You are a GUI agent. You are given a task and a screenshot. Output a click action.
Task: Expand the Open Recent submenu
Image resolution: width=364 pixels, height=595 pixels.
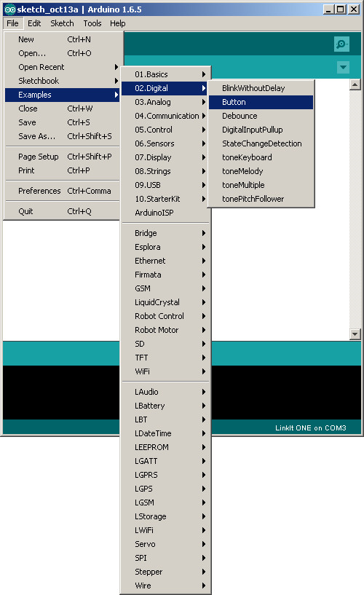pyautogui.click(x=63, y=67)
